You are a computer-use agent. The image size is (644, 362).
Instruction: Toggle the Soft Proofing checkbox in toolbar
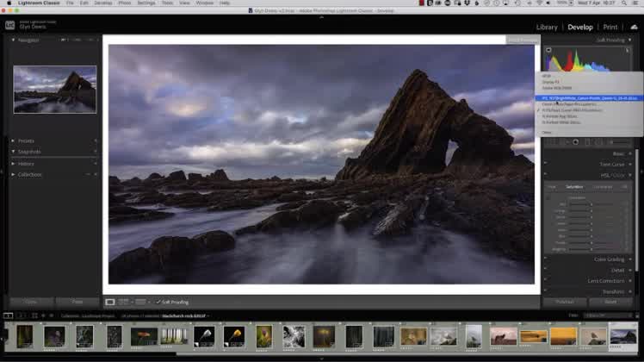(158, 302)
